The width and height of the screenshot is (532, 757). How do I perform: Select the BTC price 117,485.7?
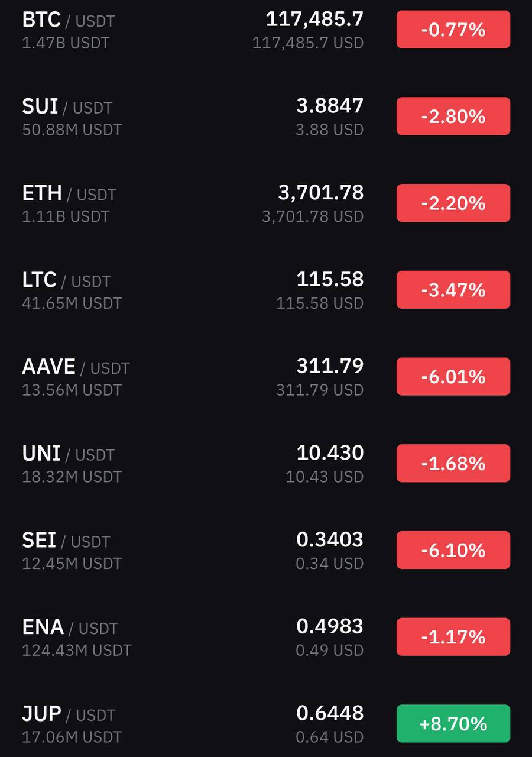point(314,20)
